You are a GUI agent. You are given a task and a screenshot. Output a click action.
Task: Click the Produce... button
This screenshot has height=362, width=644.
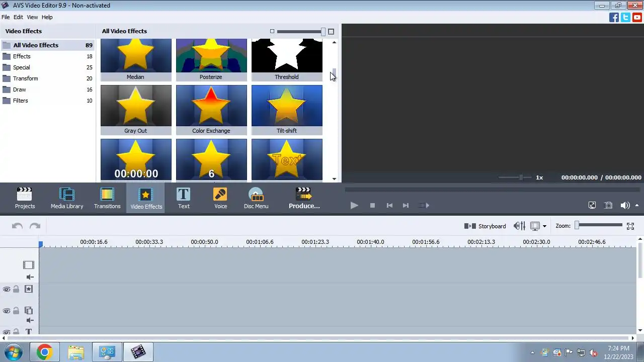click(x=304, y=198)
